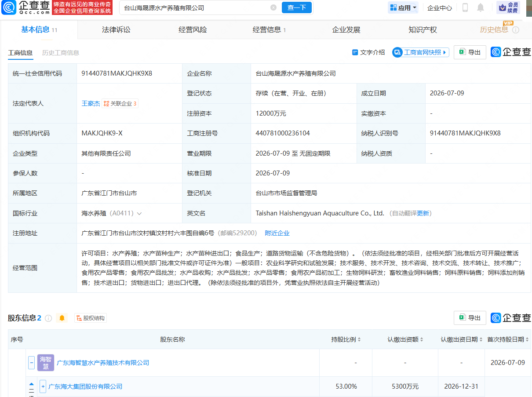Switch to 基本信息 tab
The height and width of the screenshot is (397, 532).
[39, 29]
